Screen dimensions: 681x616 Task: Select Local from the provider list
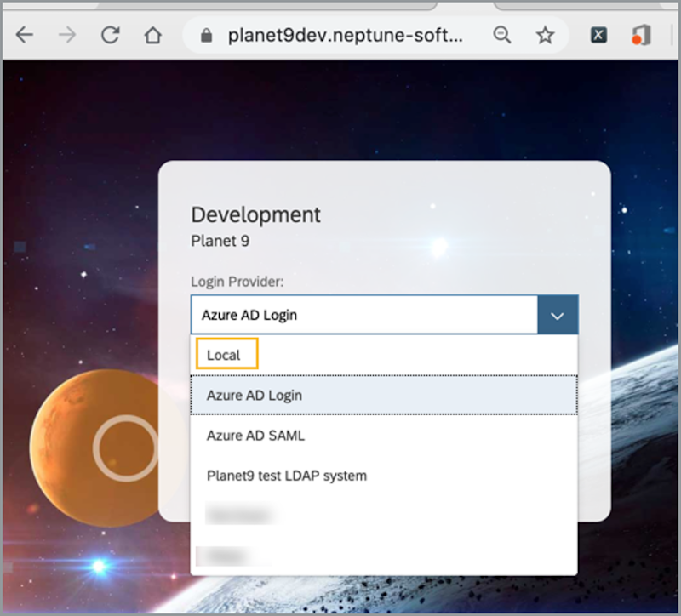pos(224,353)
